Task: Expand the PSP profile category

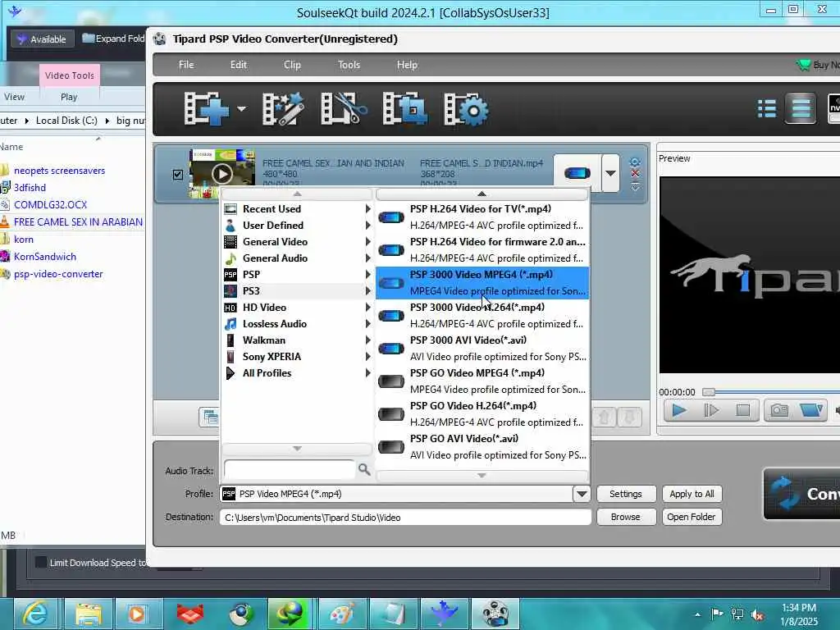Action: pyautogui.click(x=297, y=274)
